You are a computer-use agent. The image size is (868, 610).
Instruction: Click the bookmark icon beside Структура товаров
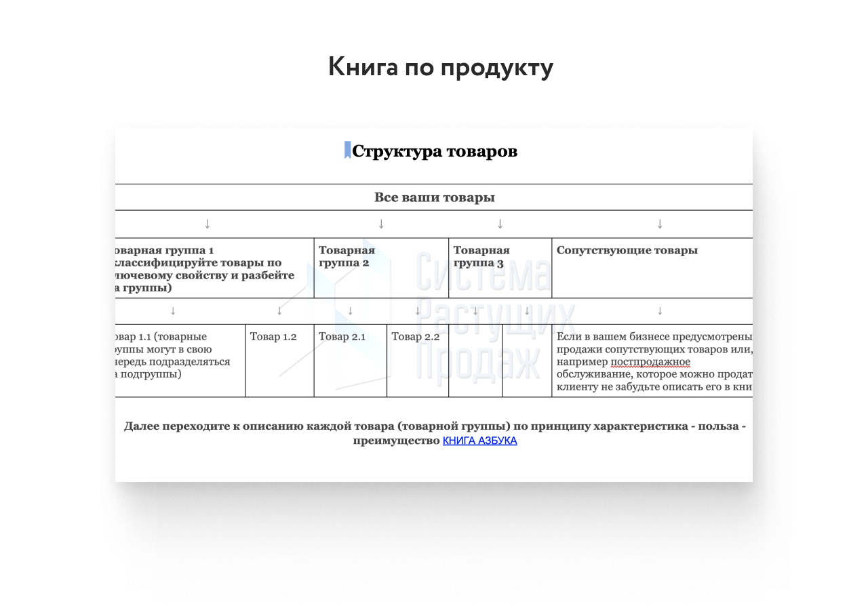click(x=347, y=150)
